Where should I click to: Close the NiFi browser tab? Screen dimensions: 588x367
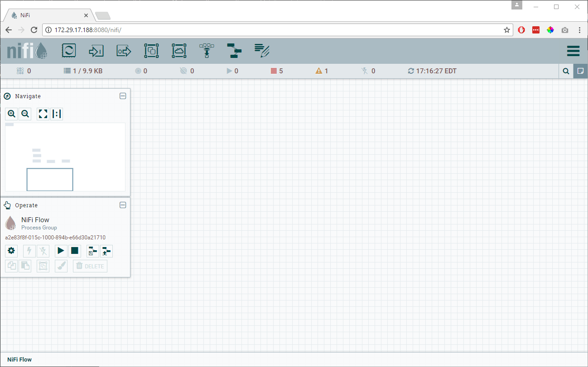[x=86, y=15]
